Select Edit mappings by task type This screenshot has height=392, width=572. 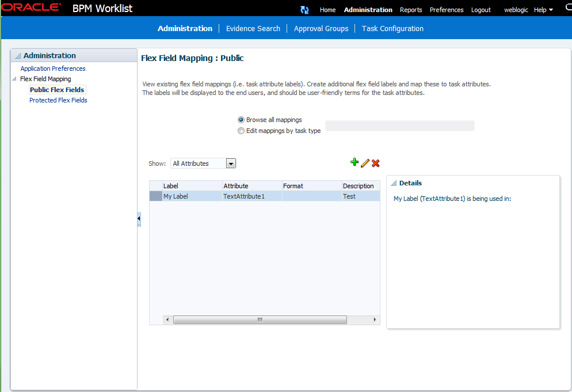[x=241, y=131]
